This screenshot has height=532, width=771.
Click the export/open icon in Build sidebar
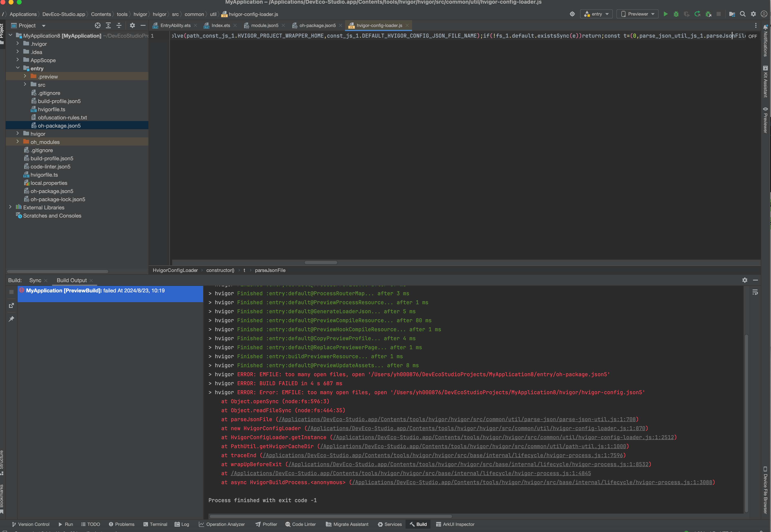(x=11, y=305)
